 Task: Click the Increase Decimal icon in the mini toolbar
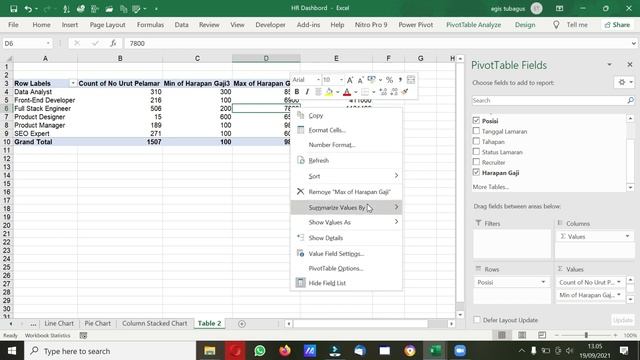[383, 92]
